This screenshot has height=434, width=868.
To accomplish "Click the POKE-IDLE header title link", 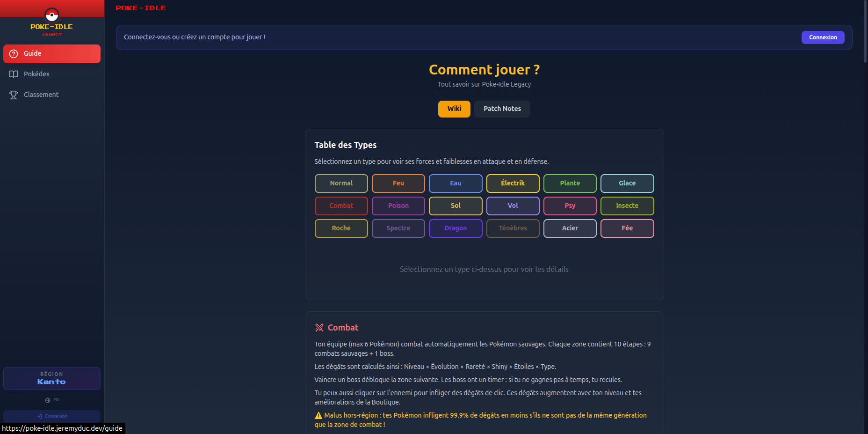I will pos(141,8).
